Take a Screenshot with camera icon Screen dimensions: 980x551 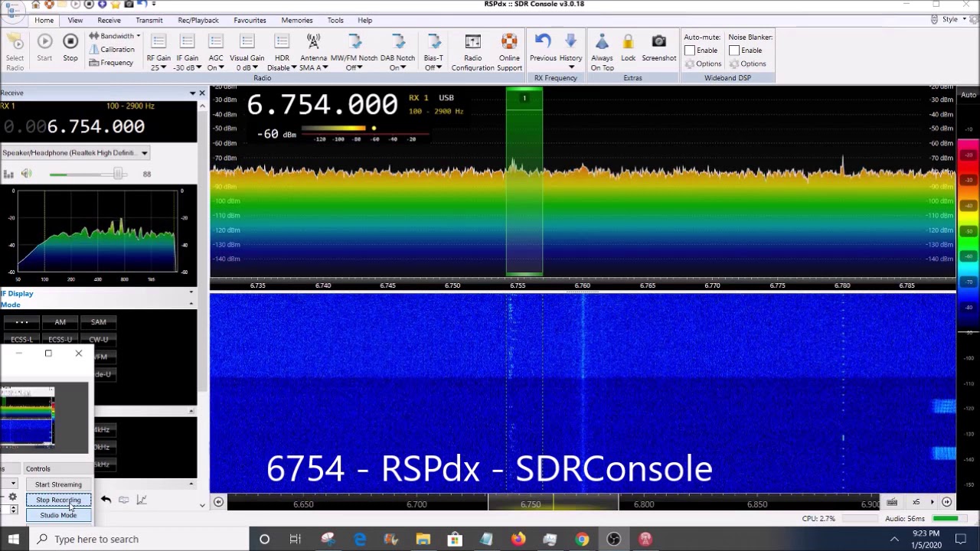(659, 47)
